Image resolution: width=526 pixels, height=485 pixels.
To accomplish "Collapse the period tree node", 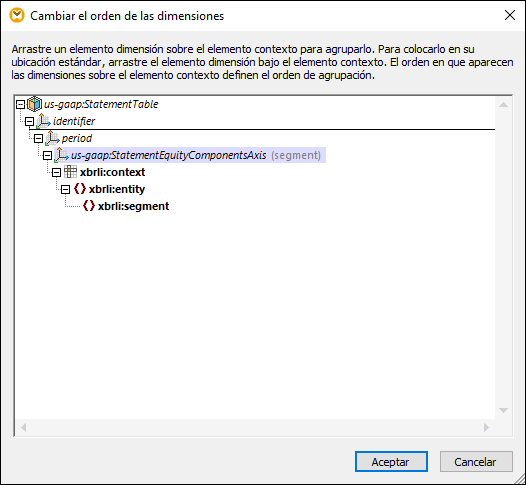I will tap(39, 139).
